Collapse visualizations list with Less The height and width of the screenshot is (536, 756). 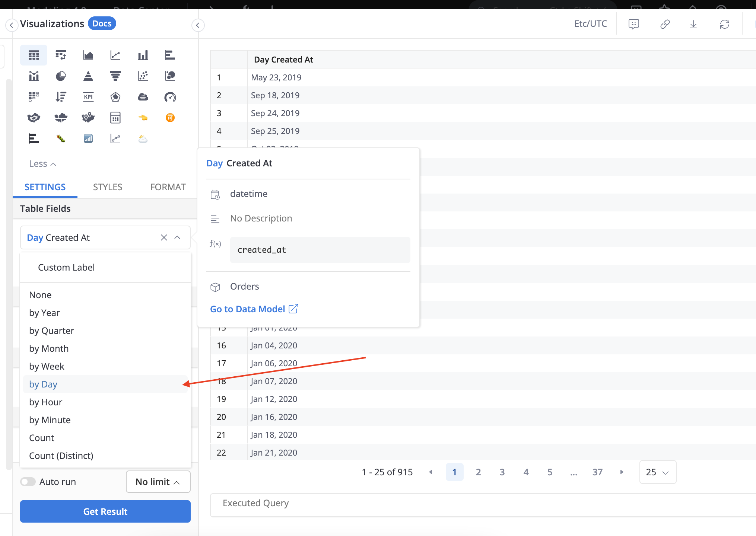pyautogui.click(x=42, y=164)
